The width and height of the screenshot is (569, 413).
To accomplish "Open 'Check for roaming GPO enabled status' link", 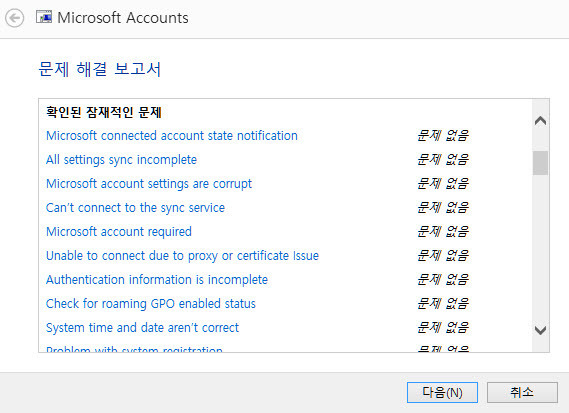I will tap(151, 303).
